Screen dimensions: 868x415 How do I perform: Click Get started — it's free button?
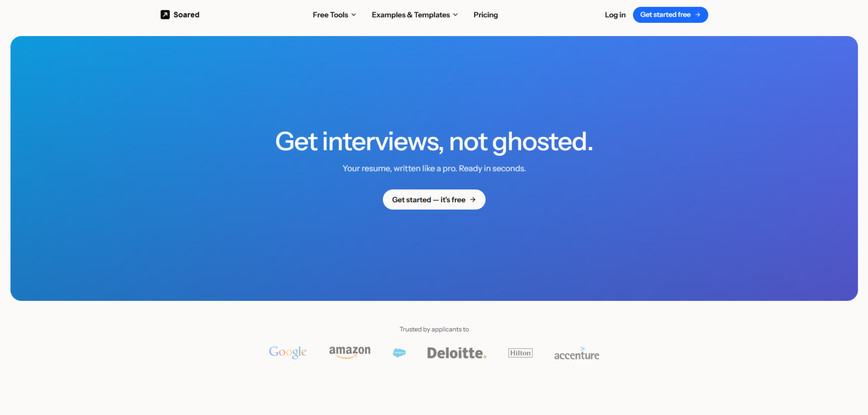coord(434,199)
